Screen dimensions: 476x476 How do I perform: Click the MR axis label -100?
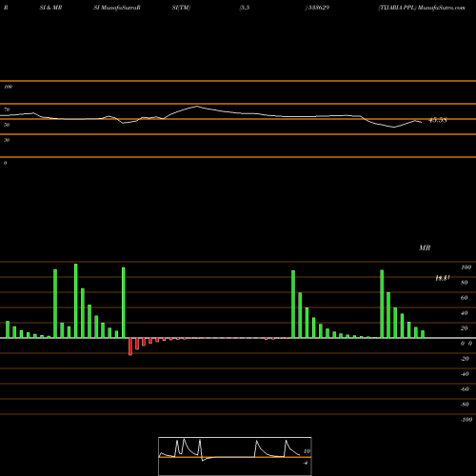(466, 420)
